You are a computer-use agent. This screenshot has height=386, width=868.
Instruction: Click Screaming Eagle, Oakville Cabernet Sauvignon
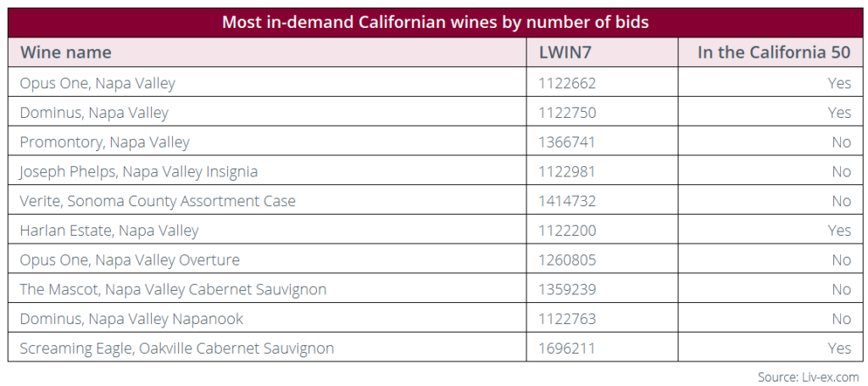click(x=177, y=349)
